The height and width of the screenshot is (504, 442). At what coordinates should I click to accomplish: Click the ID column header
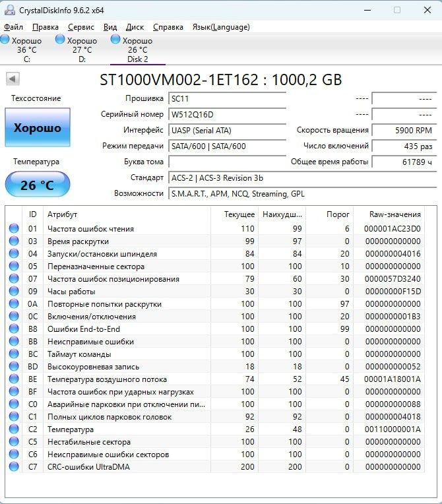(x=32, y=214)
